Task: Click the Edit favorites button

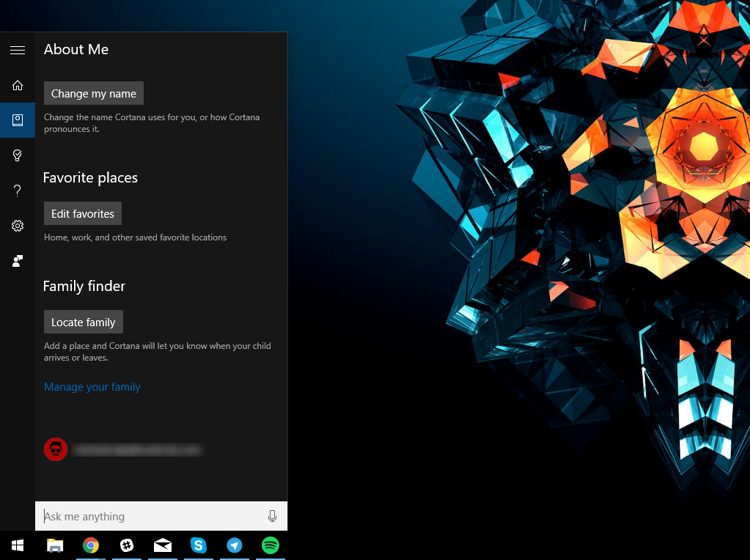Action: click(x=83, y=213)
